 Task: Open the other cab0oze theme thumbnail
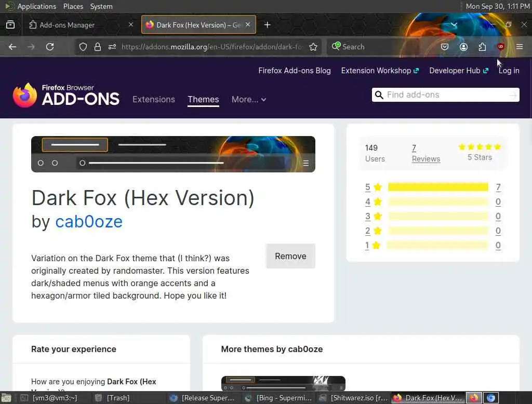coord(283,383)
